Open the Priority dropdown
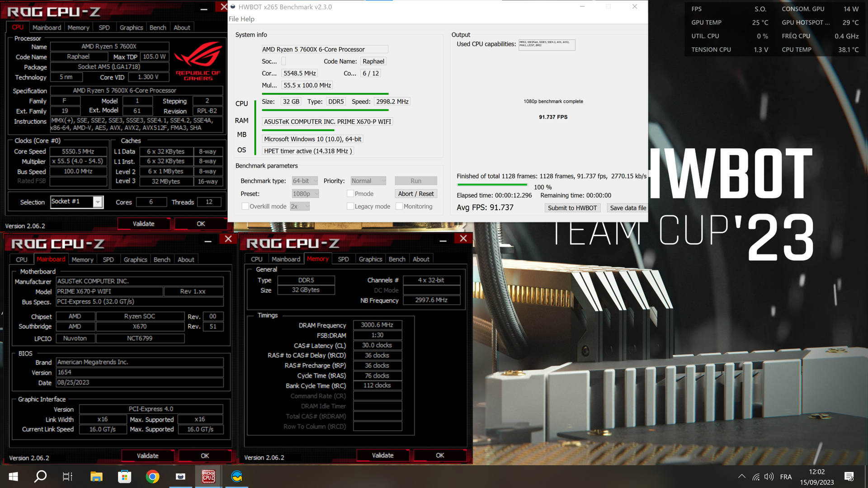The height and width of the screenshot is (488, 868). click(368, 181)
